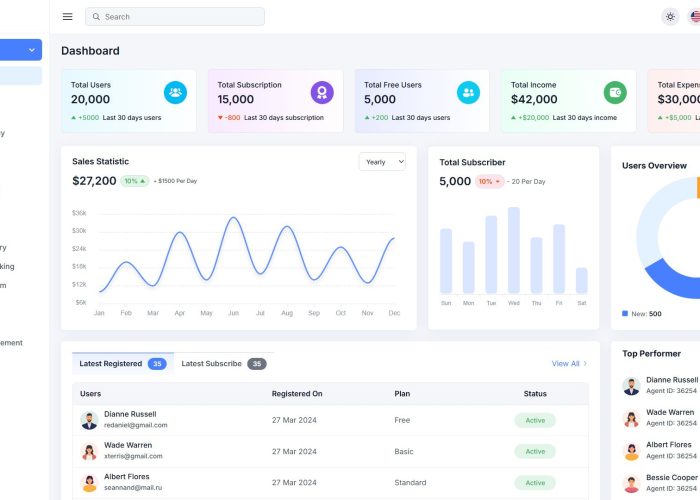
Task: Click the Registered On column header
Action: [x=297, y=393]
